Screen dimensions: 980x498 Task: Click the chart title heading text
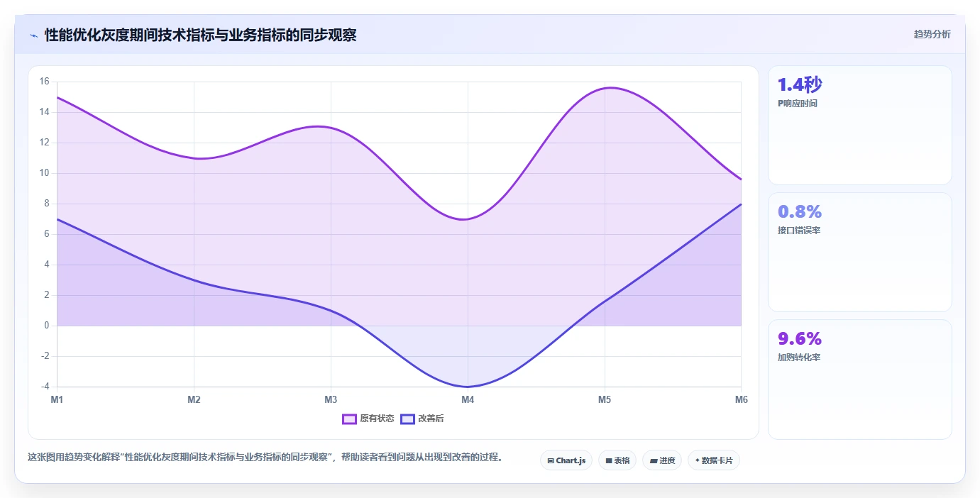pyautogui.click(x=201, y=35)
